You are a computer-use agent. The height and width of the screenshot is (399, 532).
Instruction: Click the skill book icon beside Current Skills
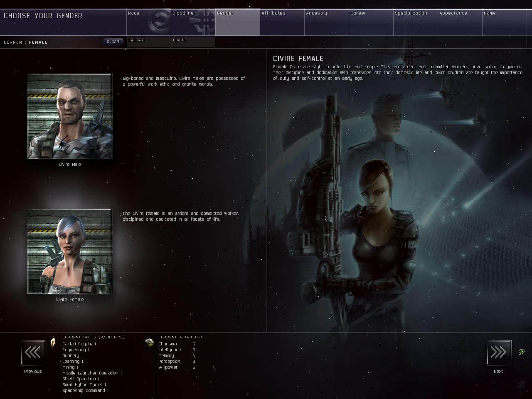pyautogui.click(x=53, y=342)
